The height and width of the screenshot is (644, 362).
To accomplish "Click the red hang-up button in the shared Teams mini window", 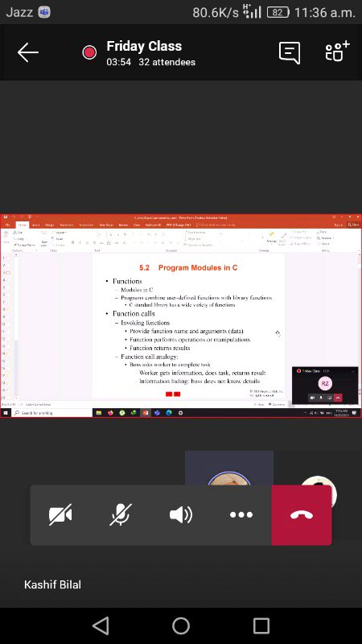I will 338,398.
